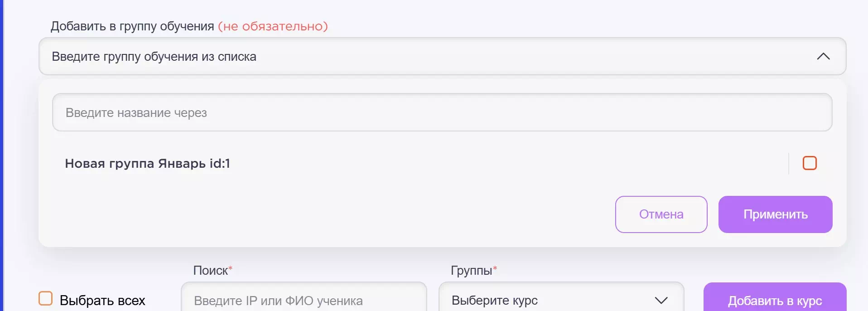Click the vertical divider beside the group checkbox
This screenshot has height=311, width=868.
789,163
